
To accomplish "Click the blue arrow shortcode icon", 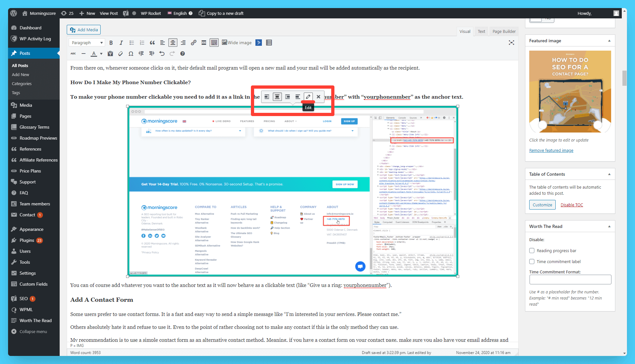I will [x=259, y=43].
